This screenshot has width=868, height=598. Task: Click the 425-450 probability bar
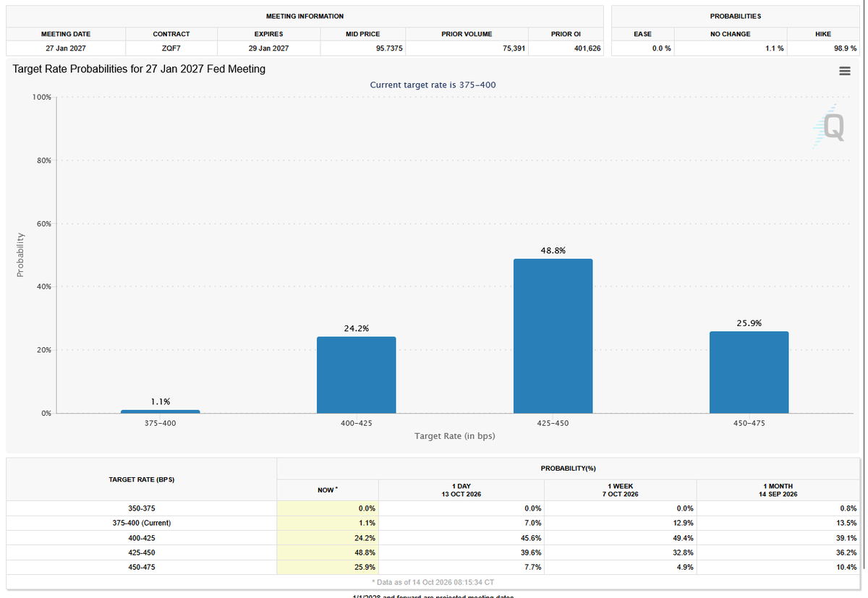(x=553, y=336)
